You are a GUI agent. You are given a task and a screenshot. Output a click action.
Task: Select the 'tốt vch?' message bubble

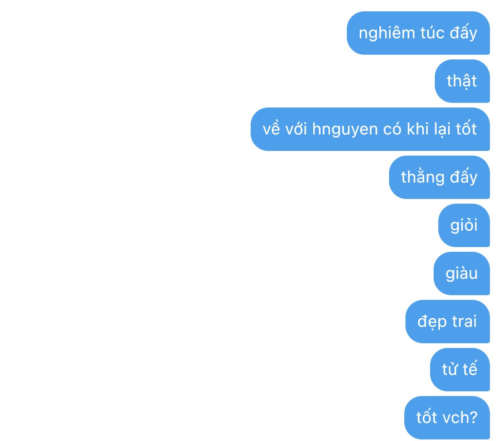coord(447,418)
